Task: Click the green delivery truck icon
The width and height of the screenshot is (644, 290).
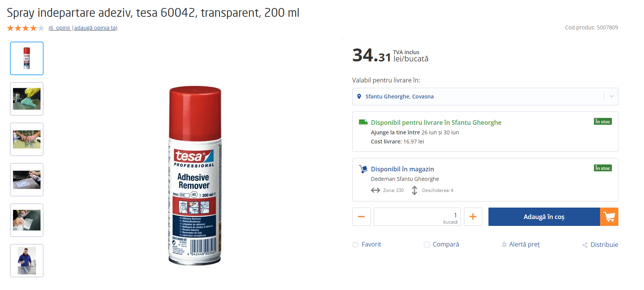Action: [x=363, y=122]
